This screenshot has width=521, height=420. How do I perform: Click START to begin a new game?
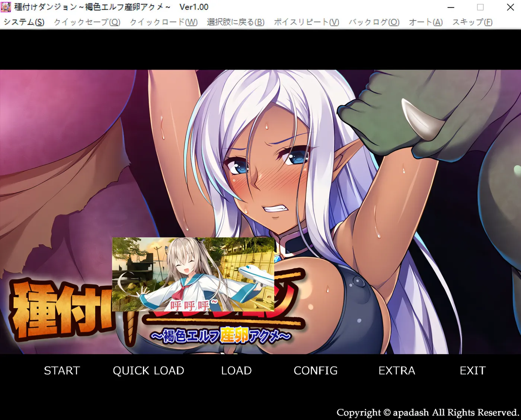click(x=62, y=370)
